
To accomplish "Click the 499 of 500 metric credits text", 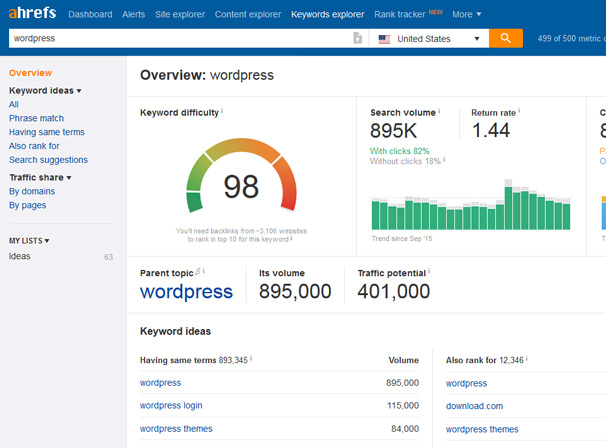I will click(x=571, y=38).
